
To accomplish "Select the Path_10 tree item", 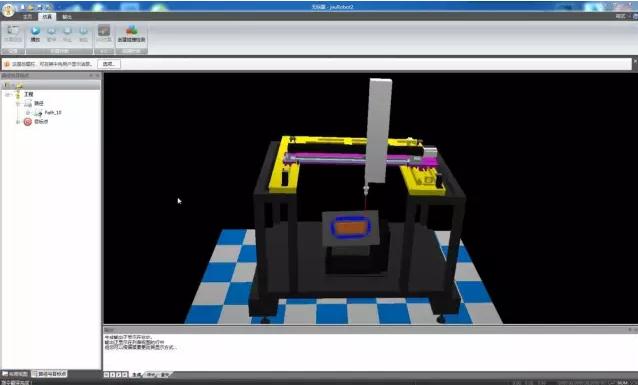I will pos(53,112).
